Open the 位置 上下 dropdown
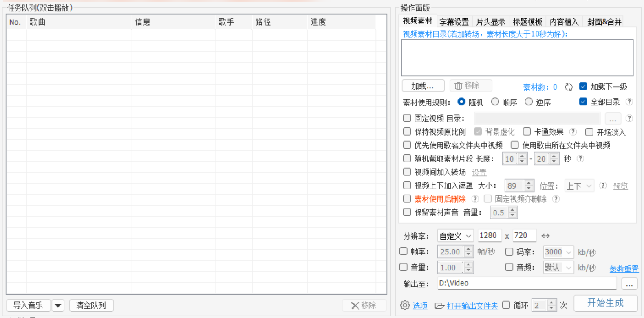This screenshot has width=644, height=318. coord(579,186)
